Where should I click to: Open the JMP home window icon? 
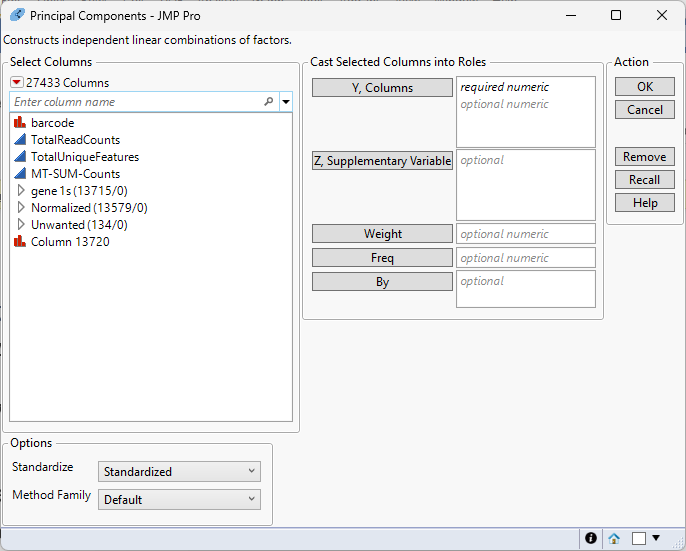(x=614, y=538)
